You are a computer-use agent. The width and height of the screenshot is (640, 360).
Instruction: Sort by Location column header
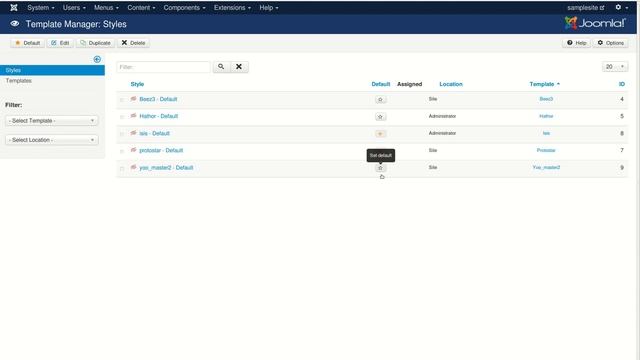click(451, 84)
